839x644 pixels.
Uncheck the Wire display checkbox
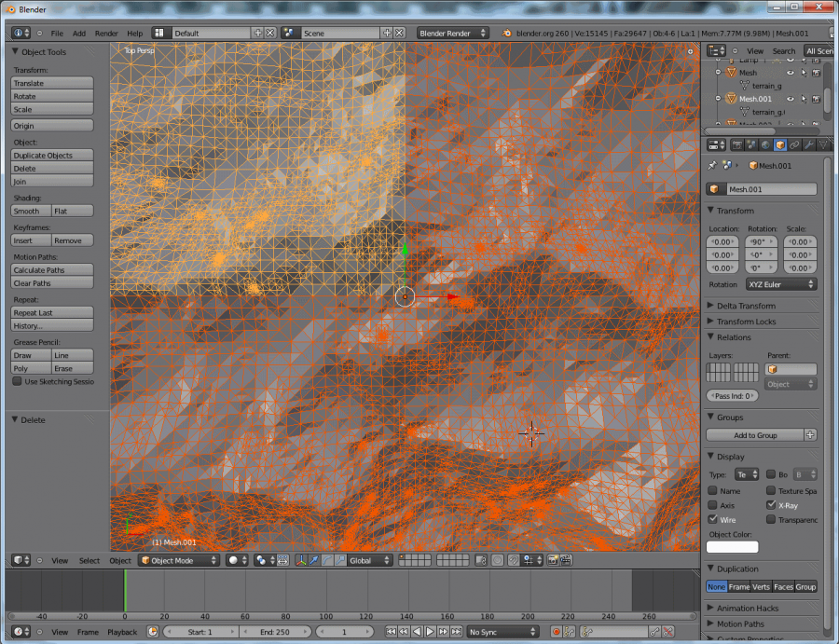(713, 519)
